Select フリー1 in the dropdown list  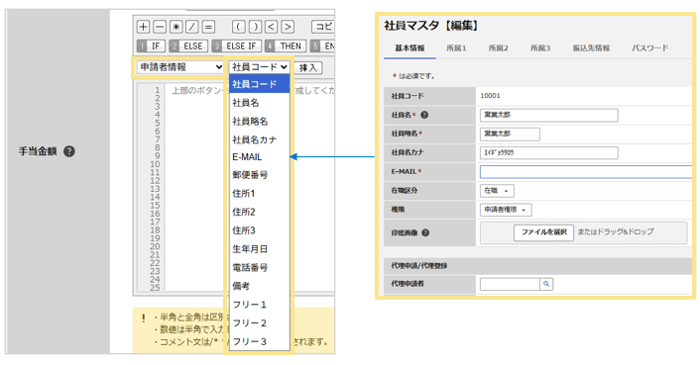(259, 305)
